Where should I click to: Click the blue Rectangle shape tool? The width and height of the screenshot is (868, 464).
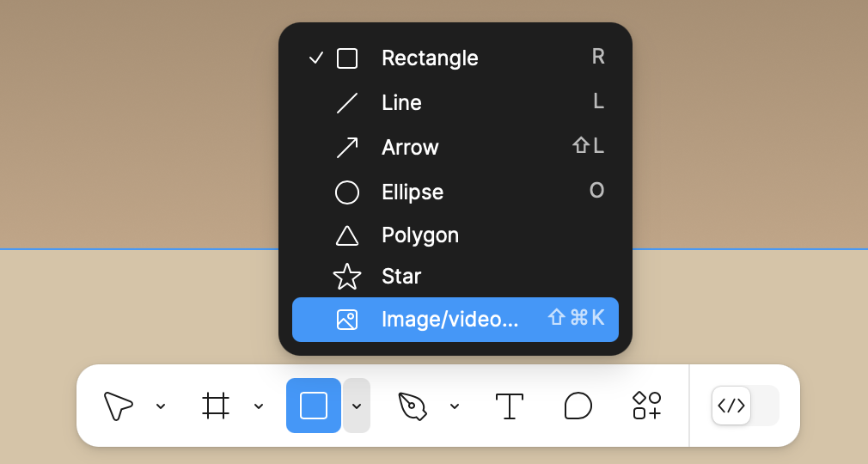[314, 406]
